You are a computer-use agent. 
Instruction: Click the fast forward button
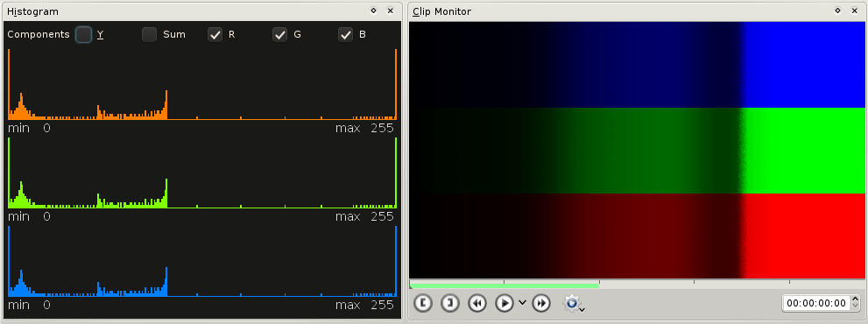[x=541, y=303]
